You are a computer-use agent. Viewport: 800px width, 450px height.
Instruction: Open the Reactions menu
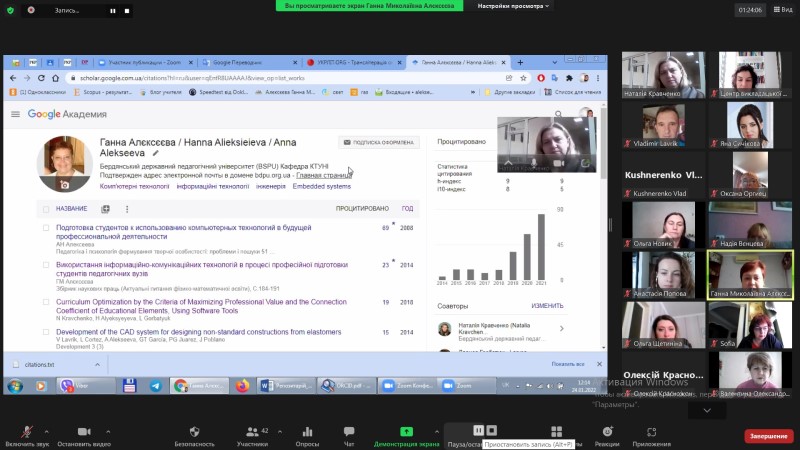[607, 431]
